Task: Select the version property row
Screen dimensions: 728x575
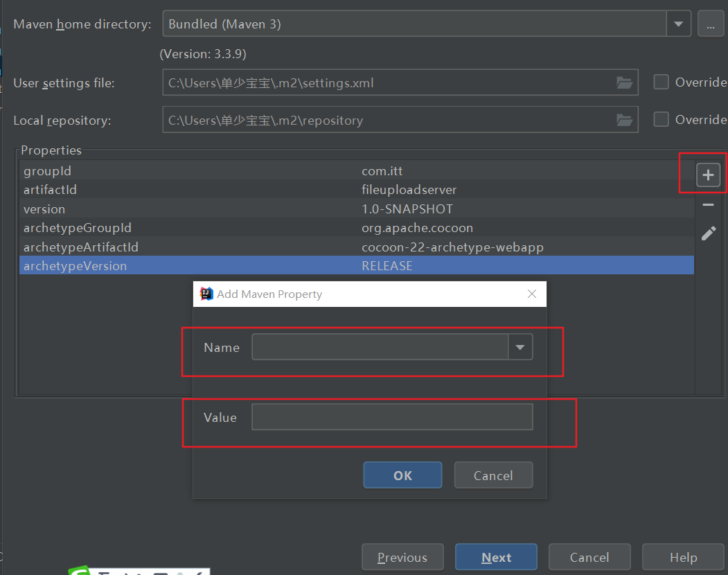Action: [x=357, y=209]
